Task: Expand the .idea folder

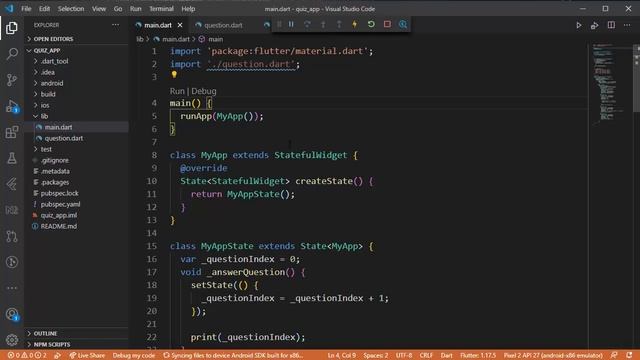Action: pyautogui.click(x=77, y=72)
